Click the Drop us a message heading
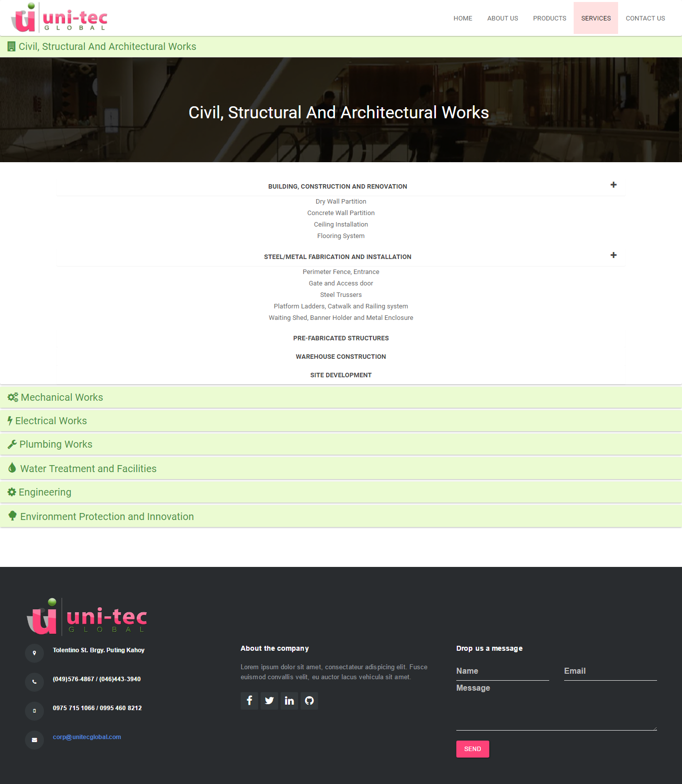682x784 pixels. pyautogui.click(x=489, y=648)
